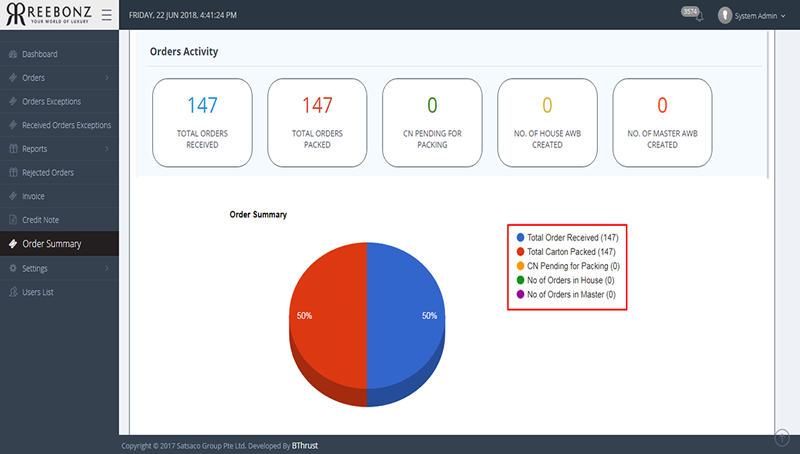Click the Credit Note document icon
The height and width of the screenshot is (454, 800).
pyautogui.click(x=13, y=220)
